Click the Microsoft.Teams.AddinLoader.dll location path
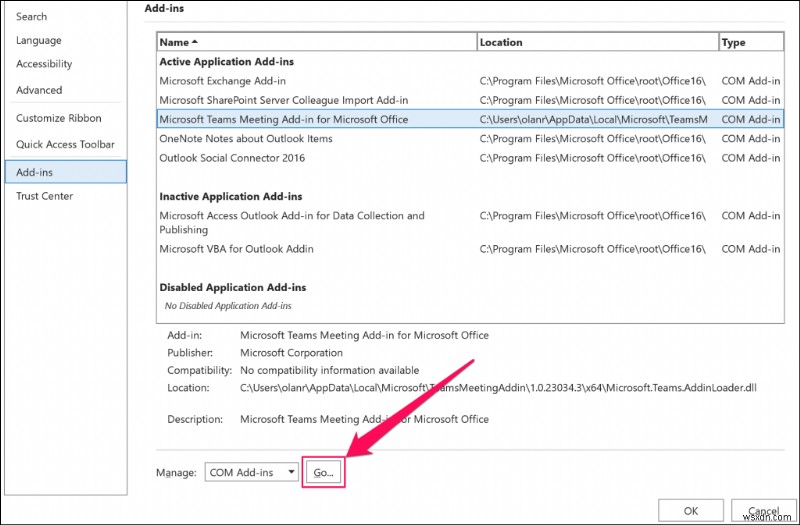This screenshot has height=525, width=800. click(x=498, y=388)
